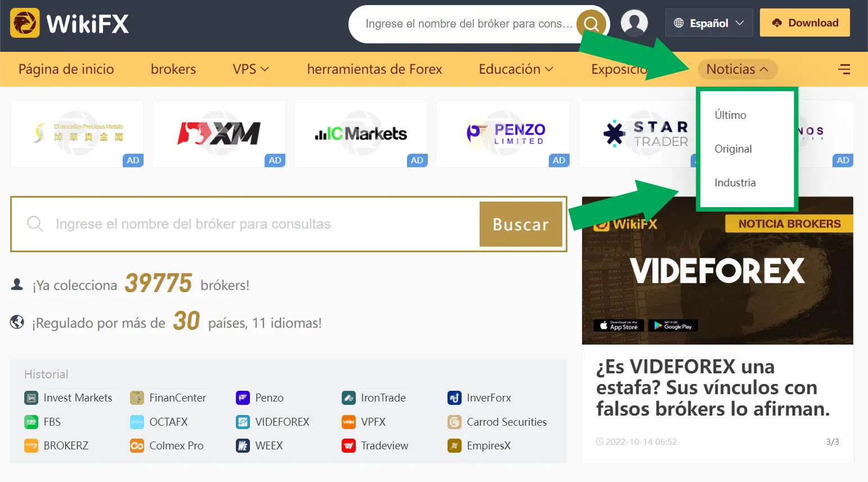Click the App Store badge on banner
This screenshot has width=868, height=482.
click(x=619, y=325)
